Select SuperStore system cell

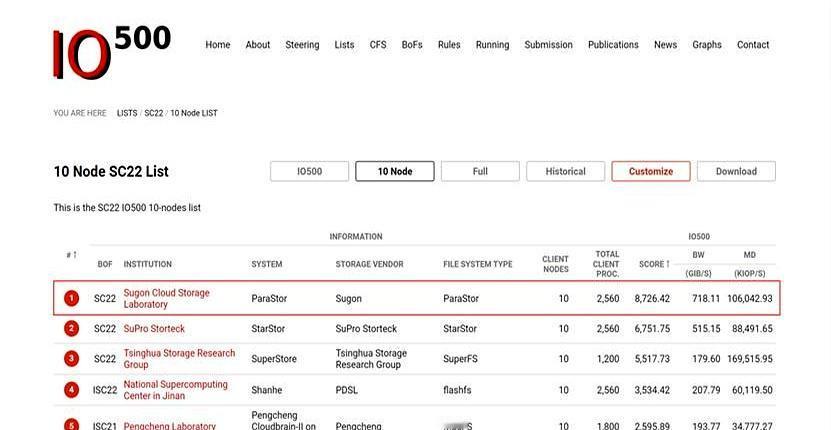click(274, 359)
